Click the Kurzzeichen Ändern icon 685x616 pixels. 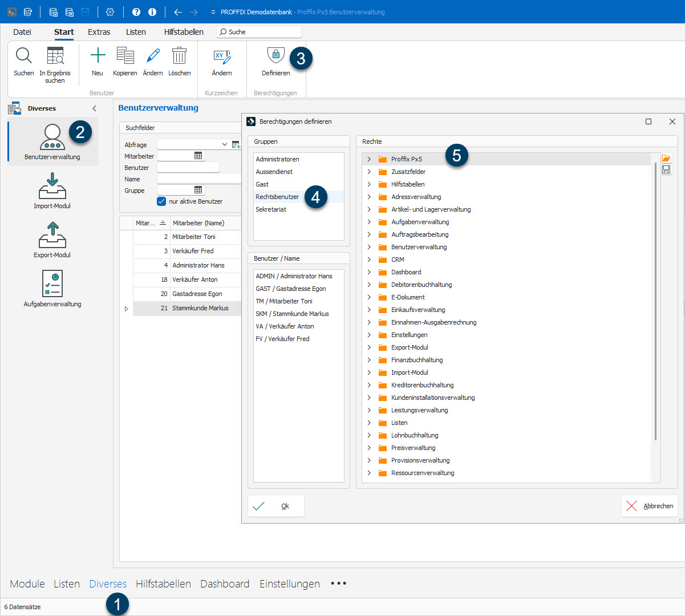tap(222, 56)
